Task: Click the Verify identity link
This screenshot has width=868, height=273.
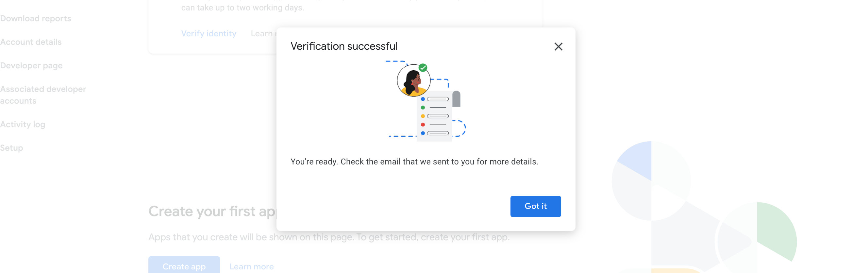Action: (x=209, y=34)
